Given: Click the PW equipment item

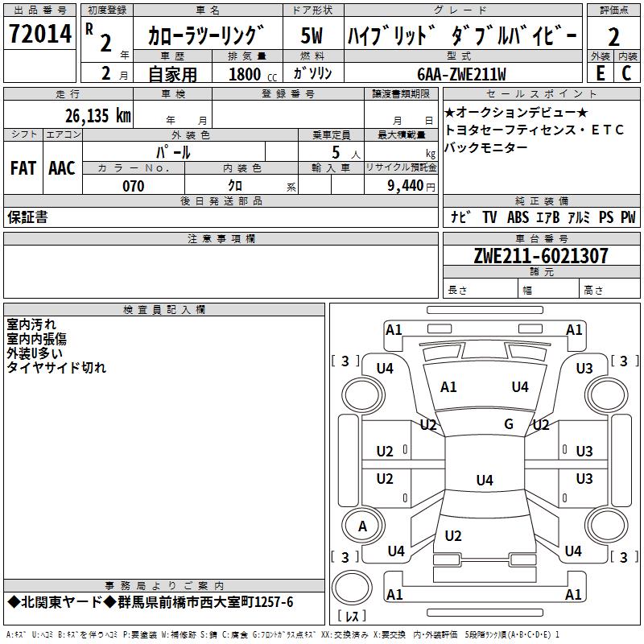Looking at the screenshot, I should [x=628, y=217].
